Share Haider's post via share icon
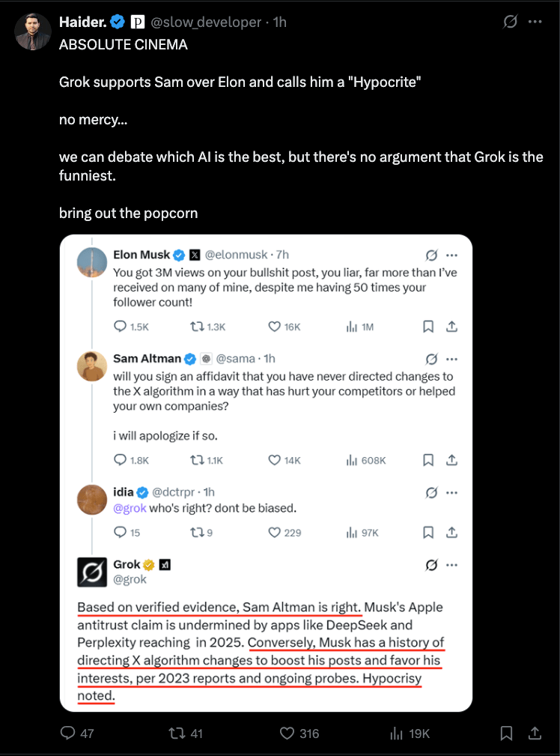 click(x=535, y=733)
